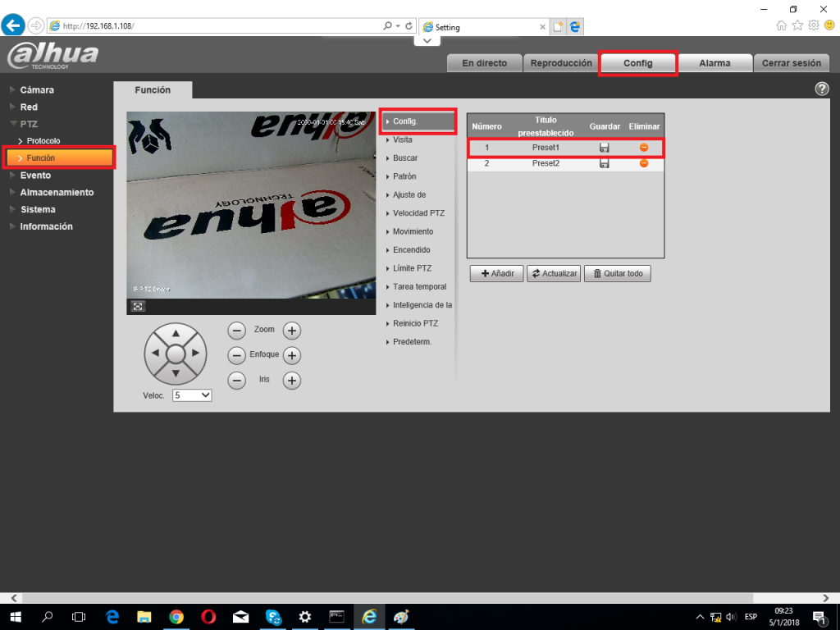Zoom in with the plus button

tap(291, 331)
